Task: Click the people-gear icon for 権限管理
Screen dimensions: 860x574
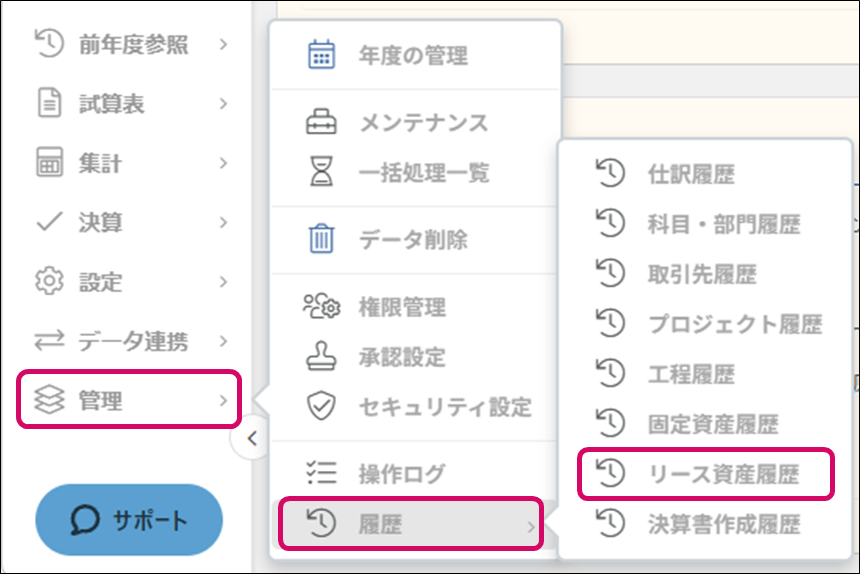Action: coord(321,307)
